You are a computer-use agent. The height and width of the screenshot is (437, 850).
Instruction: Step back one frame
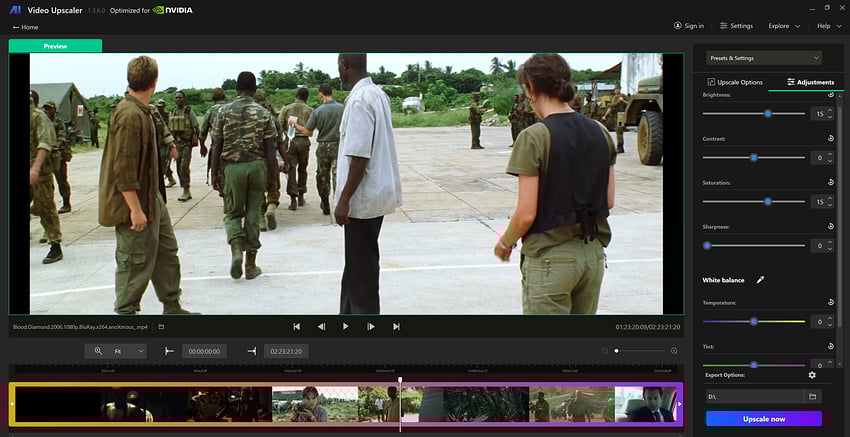pos(321,326)
